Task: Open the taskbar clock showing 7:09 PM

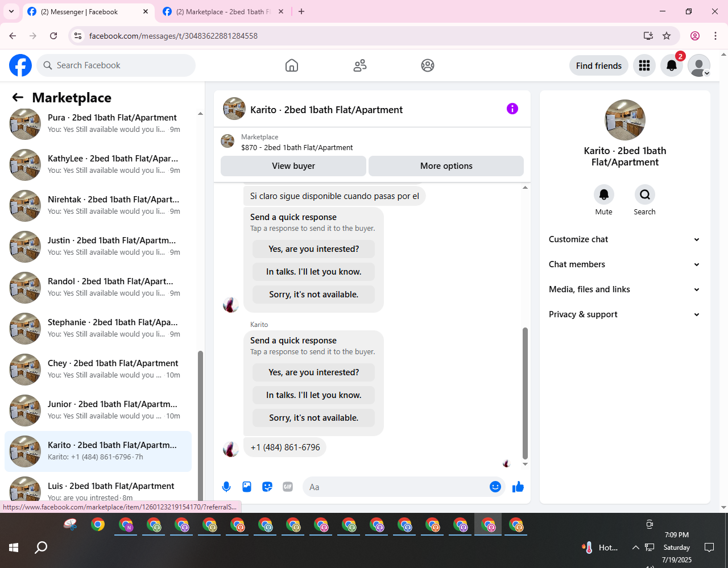Action: [x=677, y=548]
